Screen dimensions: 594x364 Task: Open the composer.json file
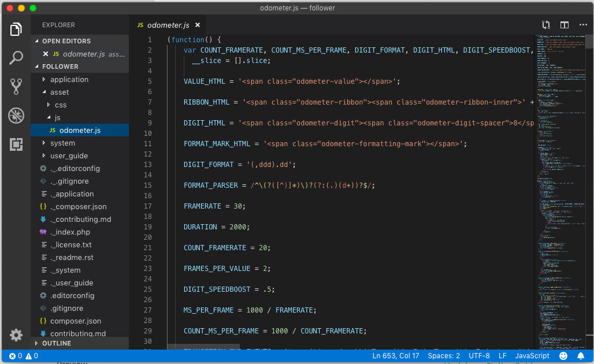pos(80,321)
